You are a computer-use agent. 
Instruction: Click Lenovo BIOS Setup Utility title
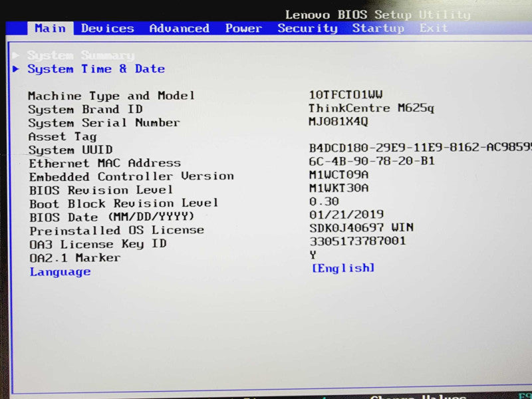coord(378,15)
